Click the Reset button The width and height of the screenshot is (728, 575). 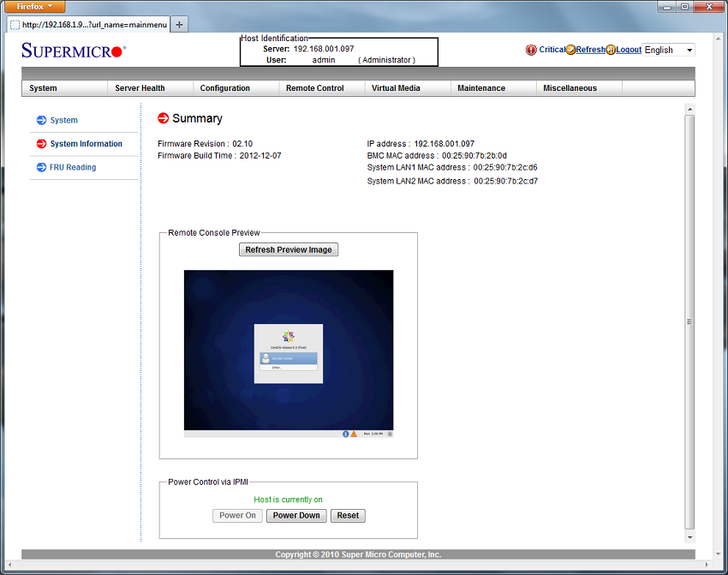tap(348, 516)
